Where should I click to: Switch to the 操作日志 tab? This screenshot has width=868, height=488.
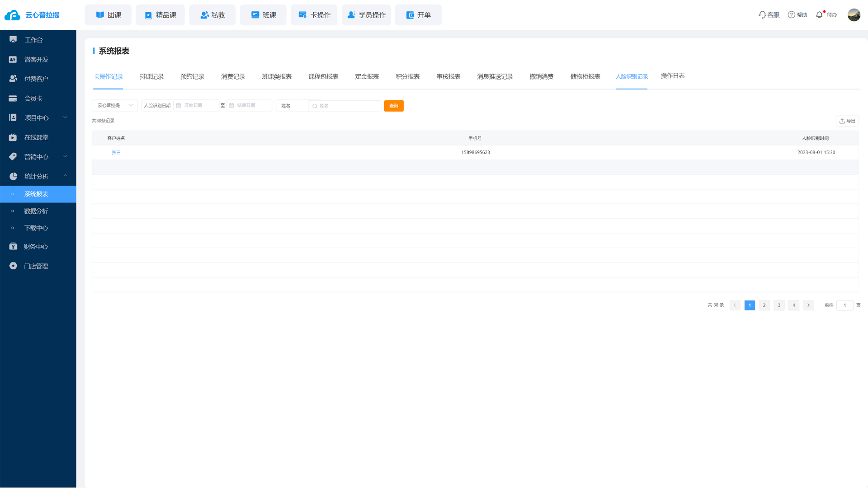tap(672, 76)
